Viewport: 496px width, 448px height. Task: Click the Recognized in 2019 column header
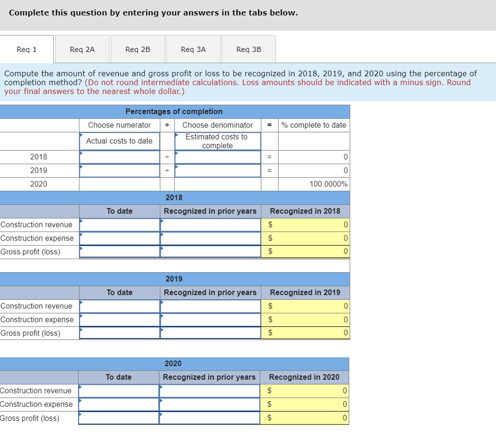[x=305, y=293]
